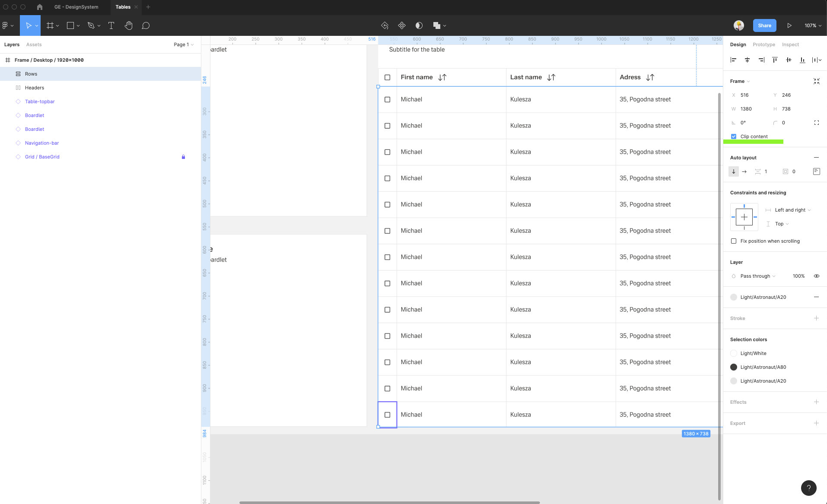The height and width of the screenshot is (504, 827).
Task: Enable Fix position when scrolling
Action: pos(734,241)
